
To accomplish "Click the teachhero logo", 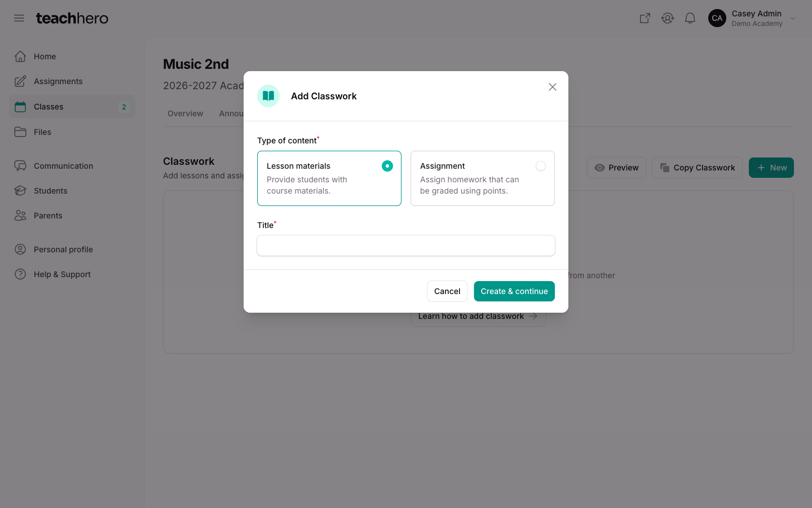I will (x=72, y=18).
